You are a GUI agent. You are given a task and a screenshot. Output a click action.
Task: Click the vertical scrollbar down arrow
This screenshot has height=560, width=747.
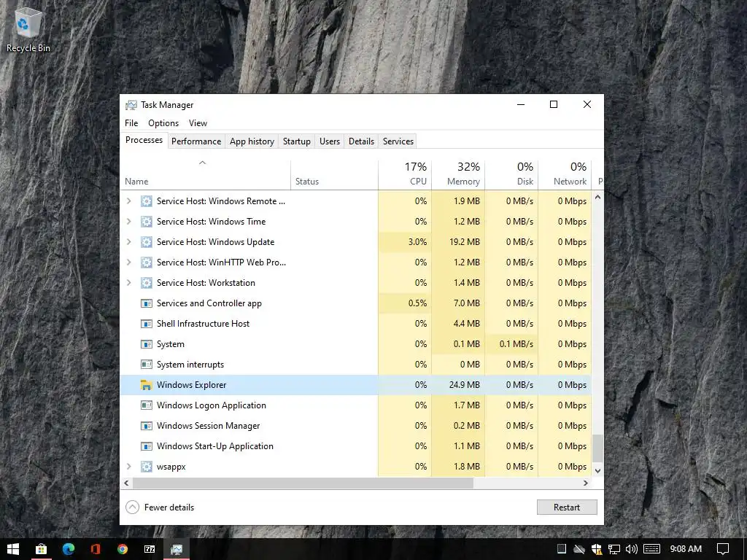click(597, 470)
